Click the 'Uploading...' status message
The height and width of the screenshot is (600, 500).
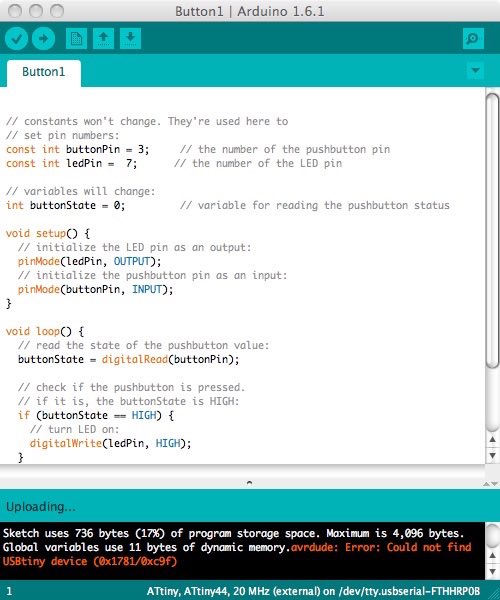[x=41, y=507]
